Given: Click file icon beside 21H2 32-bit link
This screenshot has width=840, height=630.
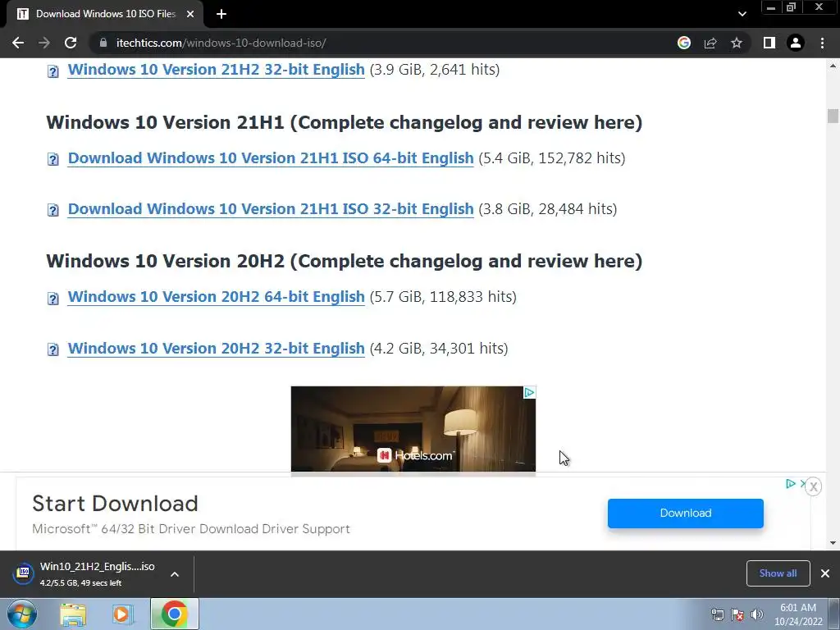Looking at the screenshot, I should point(53,71).
